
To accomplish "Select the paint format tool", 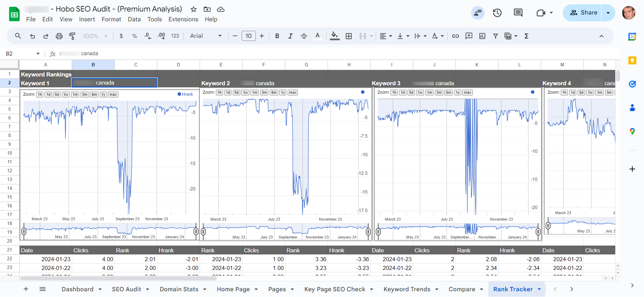I will (x=72, y=36).
